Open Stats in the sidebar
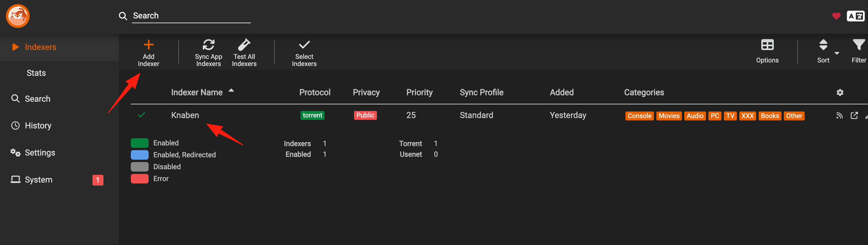The image size is (868, 245). [36, 73]
